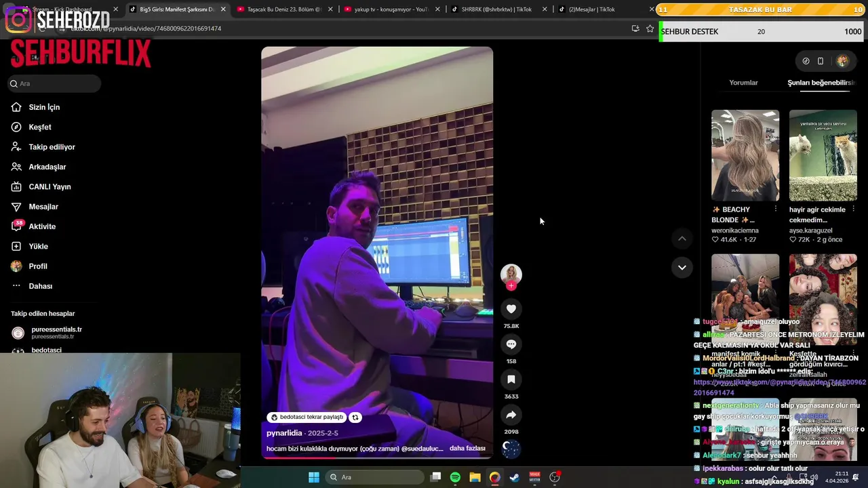Open the Sizin İçin home feed
Screen dimensions: 868x488
[x=44, y=107]
